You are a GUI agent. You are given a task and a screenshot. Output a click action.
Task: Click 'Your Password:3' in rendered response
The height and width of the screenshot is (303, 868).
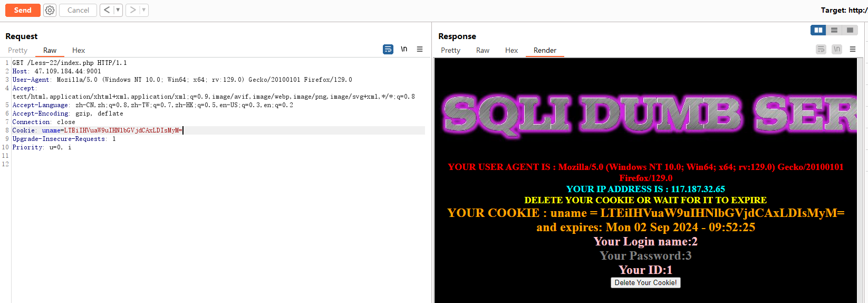click(645, 256)
